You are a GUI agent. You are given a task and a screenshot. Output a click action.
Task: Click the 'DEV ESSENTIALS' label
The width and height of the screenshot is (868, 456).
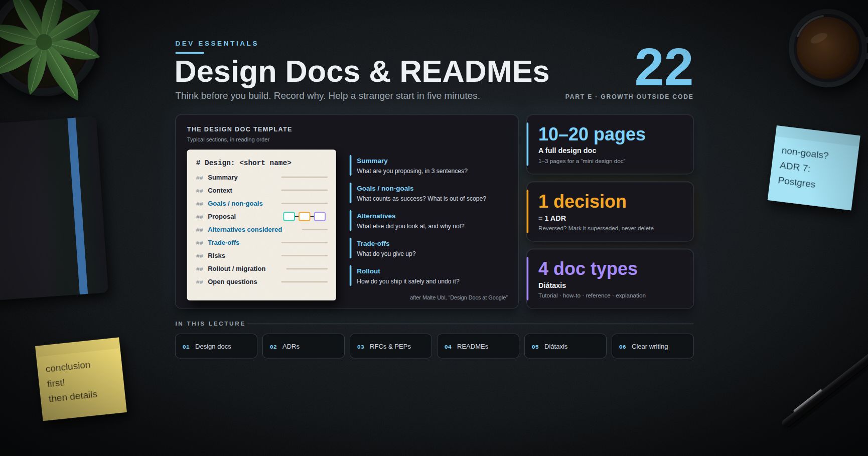pos(216,44)
